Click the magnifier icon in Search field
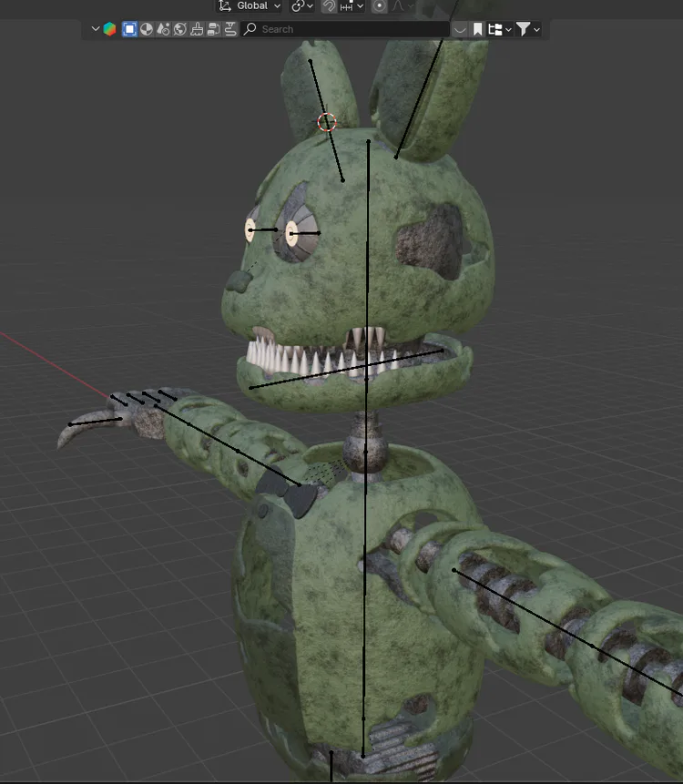 pyautogui.click(x=250, y=29)
